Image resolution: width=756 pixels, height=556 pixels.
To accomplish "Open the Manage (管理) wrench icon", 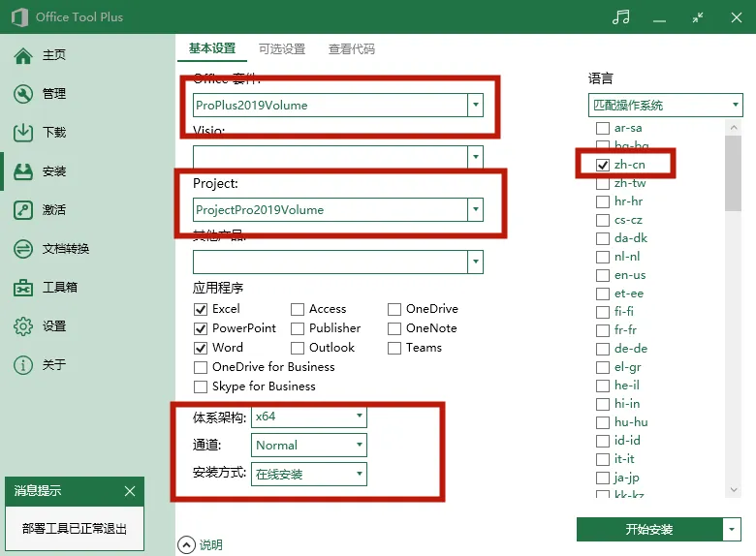I will (x=23, y=94).
